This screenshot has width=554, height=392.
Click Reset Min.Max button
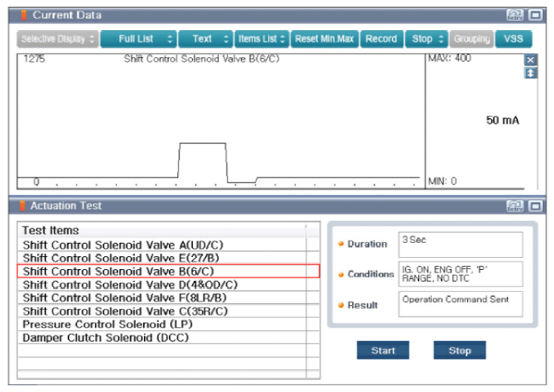pyautogui.click(x=324, y=39)
